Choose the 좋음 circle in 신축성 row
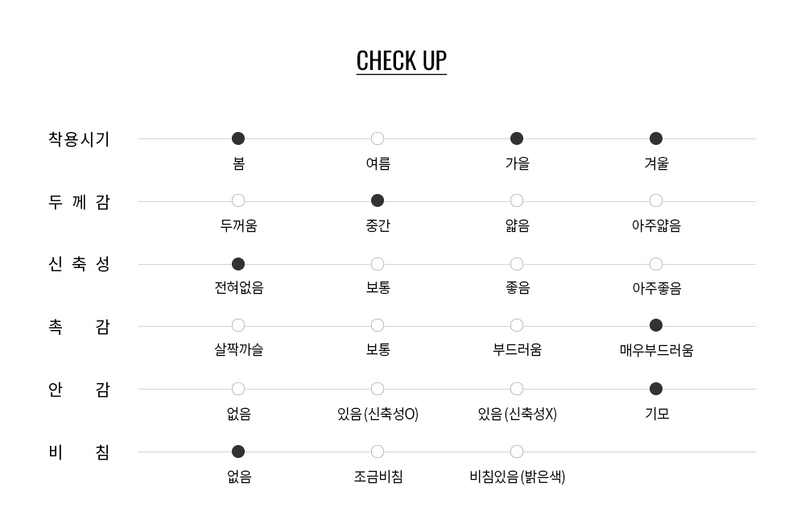This screenshot has width=805, height=532. click(517, 264)
